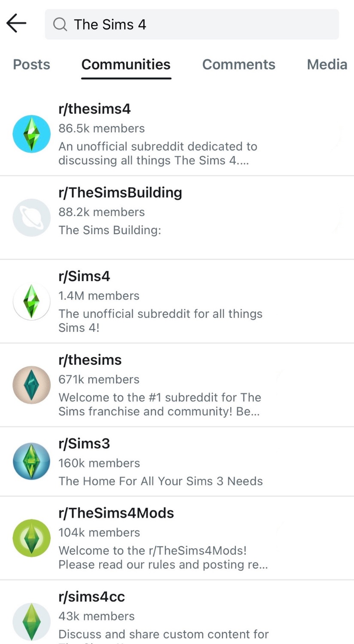
Task: Open the r/Sims3 subreddit link
Action: coord(84,443)
